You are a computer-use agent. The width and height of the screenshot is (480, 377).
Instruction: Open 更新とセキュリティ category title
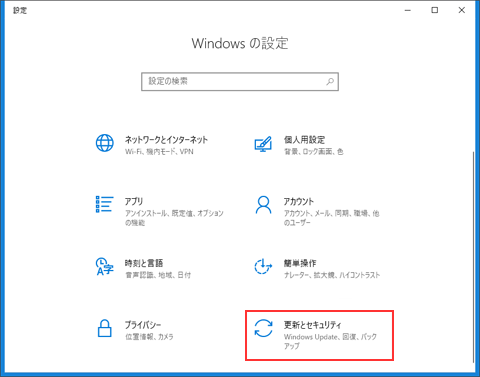(312, 325)
